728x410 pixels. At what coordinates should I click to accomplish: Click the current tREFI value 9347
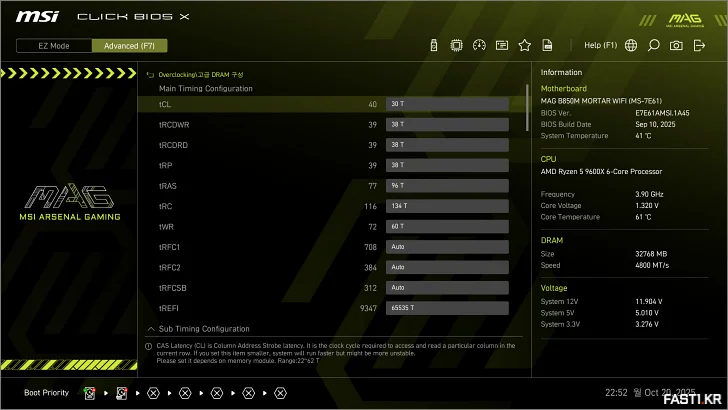click(369, 309)
